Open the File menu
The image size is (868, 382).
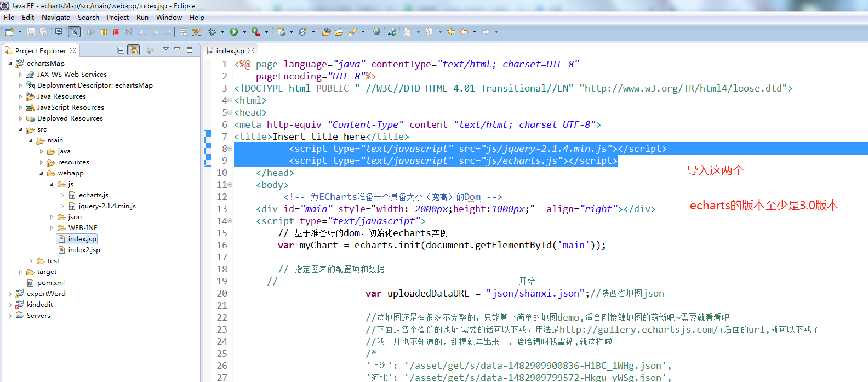[x=9, y=18]
